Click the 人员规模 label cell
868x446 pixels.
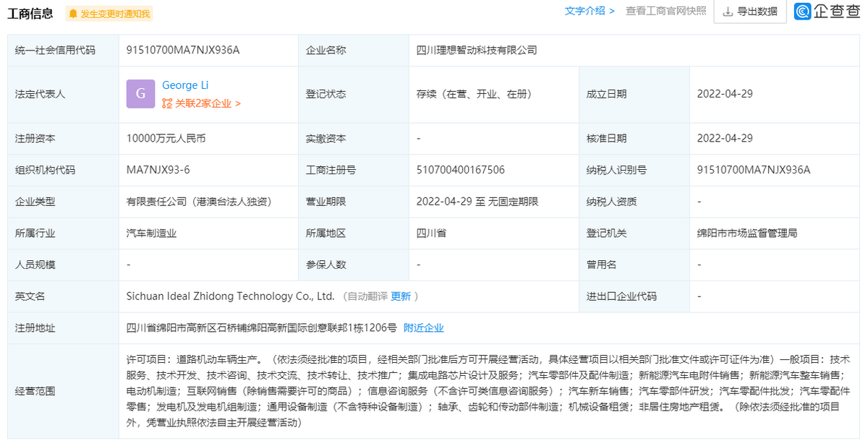click(x=64, y=265)
